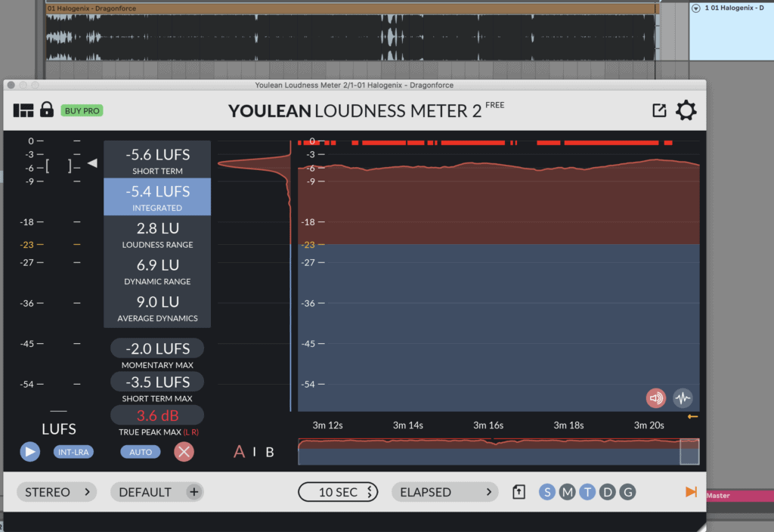Click the -23 target level on graph scale
Screen dimensions: 774x532
click(x=308, y=244)
